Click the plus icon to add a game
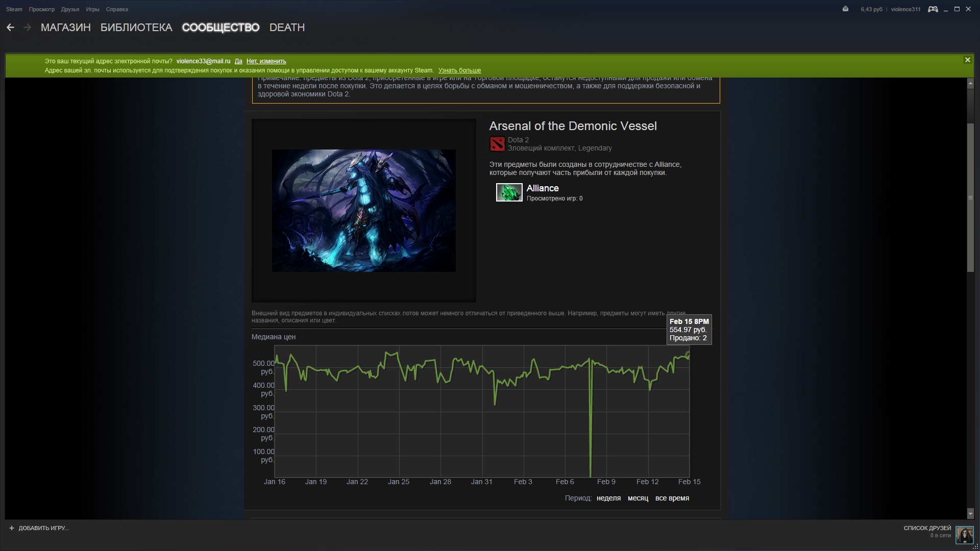This screenshot has width=980, height=551. (x=12, y=528)
